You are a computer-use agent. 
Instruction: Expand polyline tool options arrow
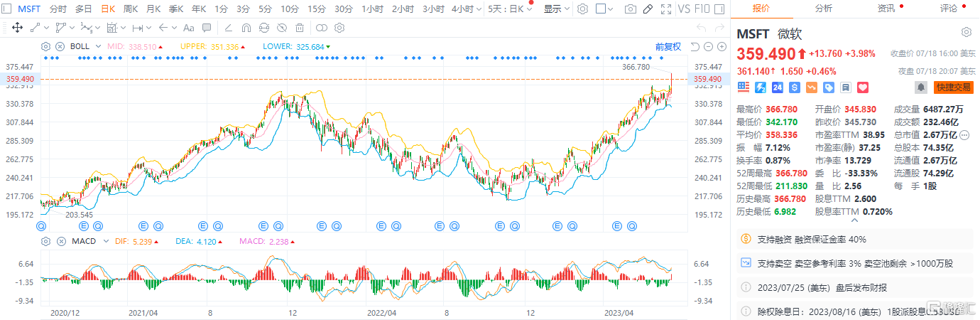point(72,28)
